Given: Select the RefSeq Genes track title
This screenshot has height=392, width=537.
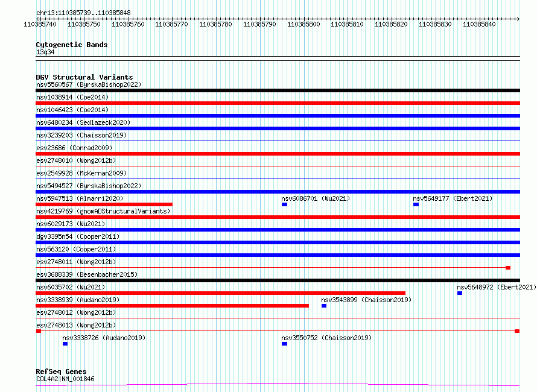Looking at the screenshot, I should (61, 371).
